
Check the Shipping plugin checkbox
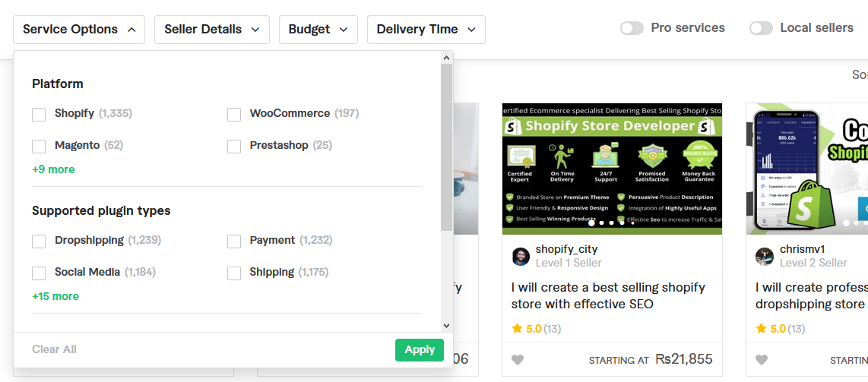click(234, 273)
